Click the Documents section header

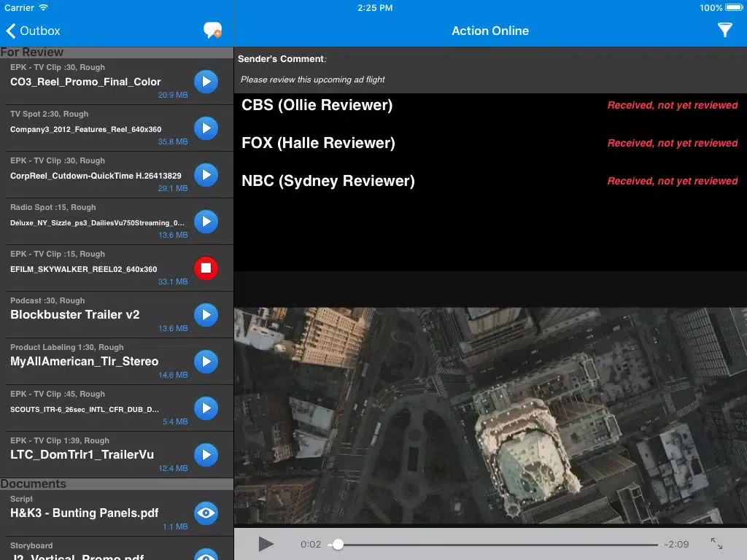click(117, 484)
